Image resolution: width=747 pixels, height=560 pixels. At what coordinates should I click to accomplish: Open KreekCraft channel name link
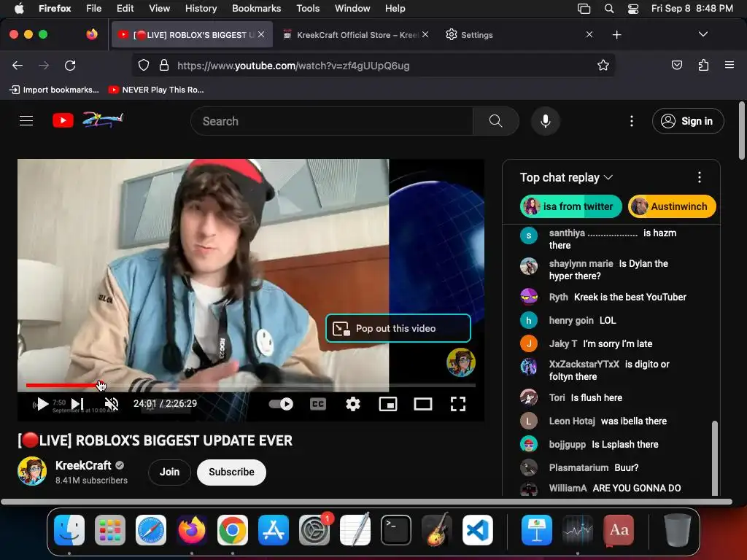pyautogui.click(x=83, y=465)
